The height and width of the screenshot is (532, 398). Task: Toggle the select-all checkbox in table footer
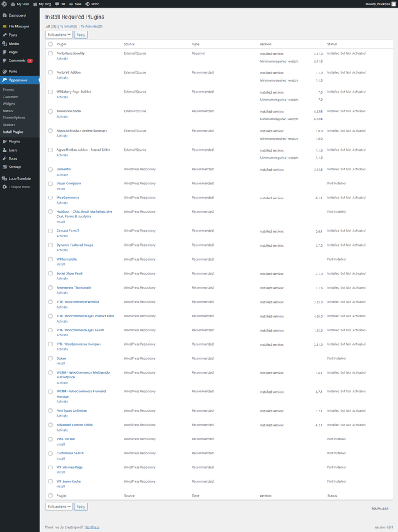pyautogui.click(x=51, y=495)
